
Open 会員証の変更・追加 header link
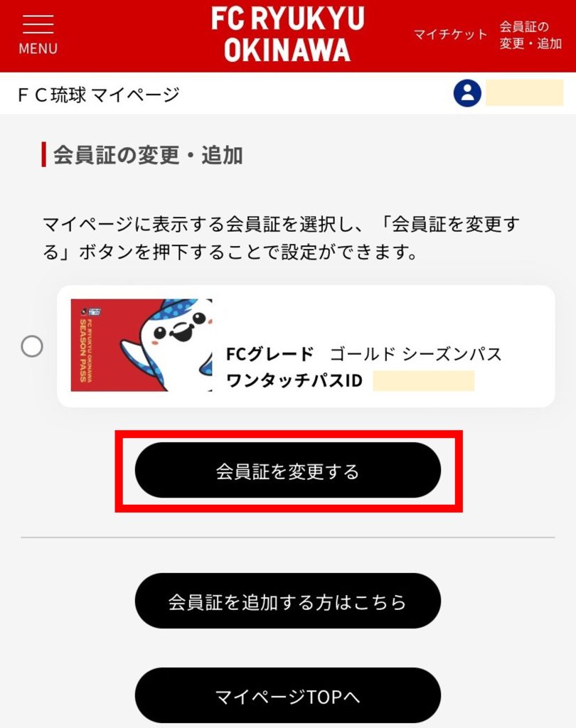tap(530, 35)
